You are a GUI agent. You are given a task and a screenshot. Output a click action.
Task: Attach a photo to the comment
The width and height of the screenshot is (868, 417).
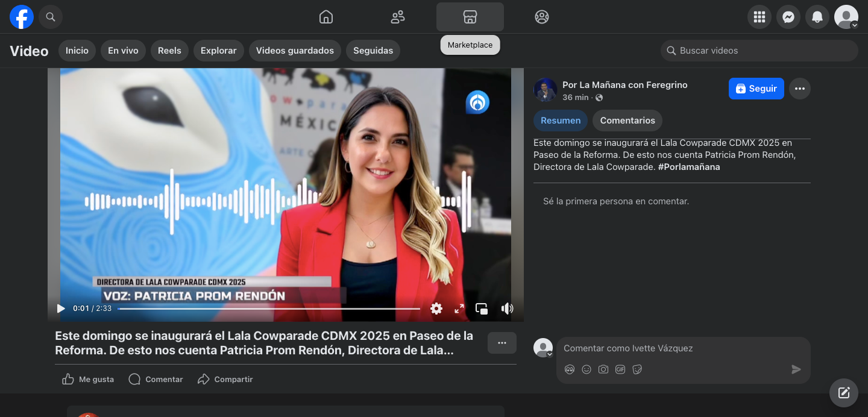coord(603,369)
